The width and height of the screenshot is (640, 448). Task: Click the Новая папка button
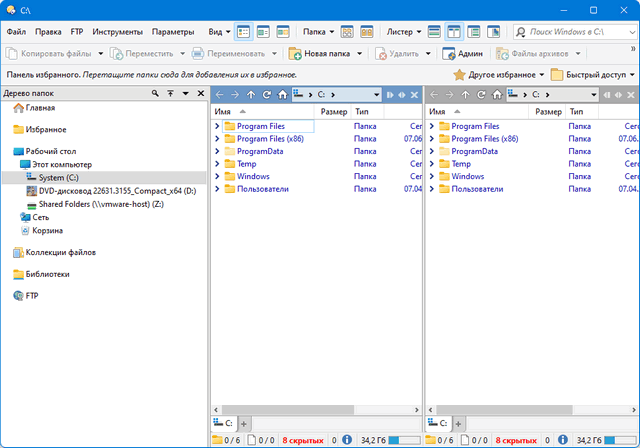(x=320, y=53)
